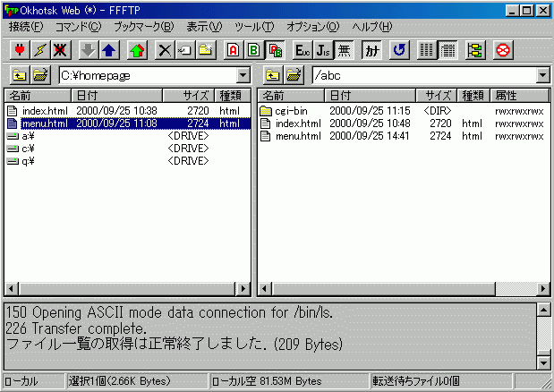Expand the remote path /abc dropdown
The width and height of the screenshot is (554, 392).
[x=543, y=75]
